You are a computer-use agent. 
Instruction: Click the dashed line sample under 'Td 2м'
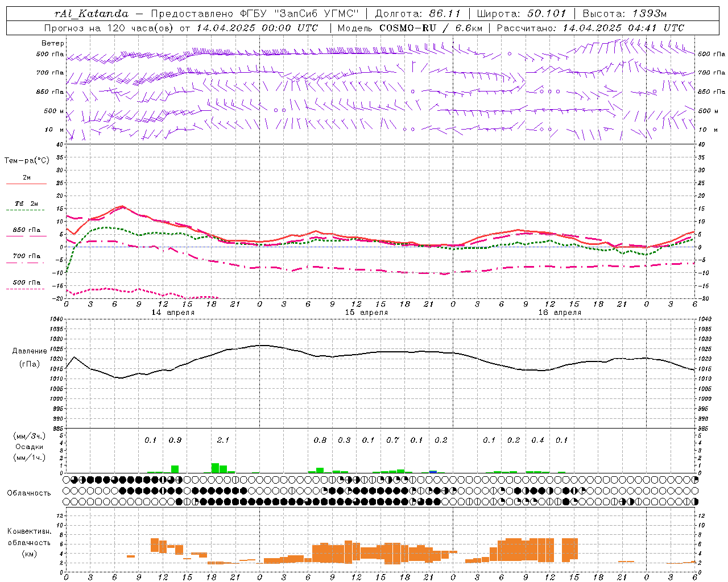click(25, 210)
